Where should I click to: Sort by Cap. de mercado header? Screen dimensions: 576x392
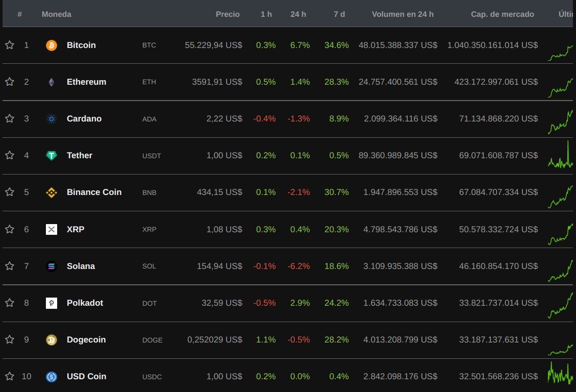point(502,14)
